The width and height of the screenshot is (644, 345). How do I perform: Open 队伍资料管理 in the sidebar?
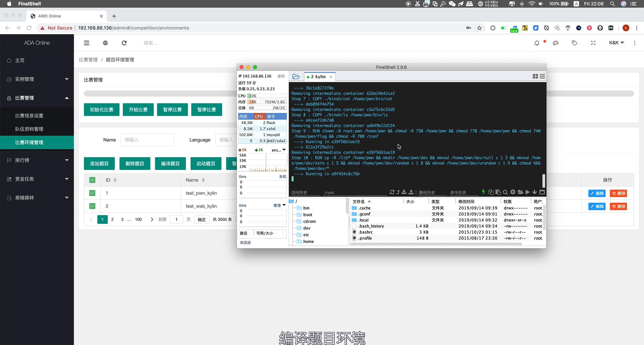(37, 129)
